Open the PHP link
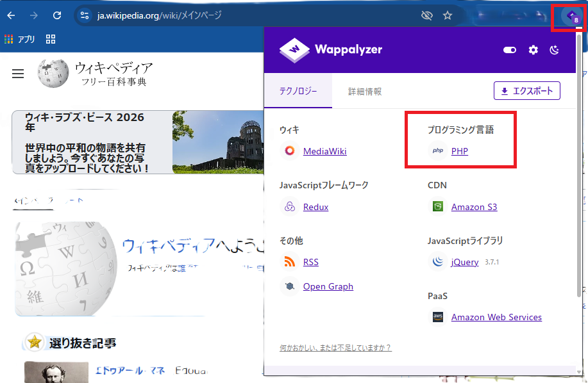 [459, 151]
